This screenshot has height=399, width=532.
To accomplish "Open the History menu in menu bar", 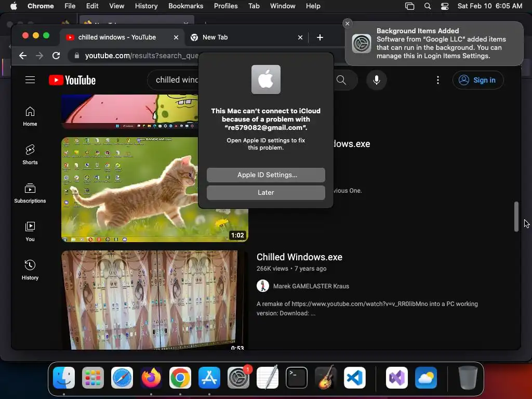I will (146, 6).
